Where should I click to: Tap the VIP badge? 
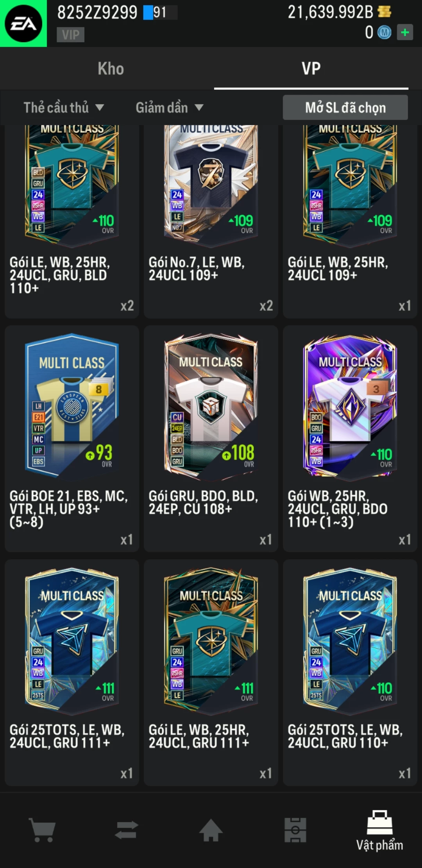[x=71, y=35]
